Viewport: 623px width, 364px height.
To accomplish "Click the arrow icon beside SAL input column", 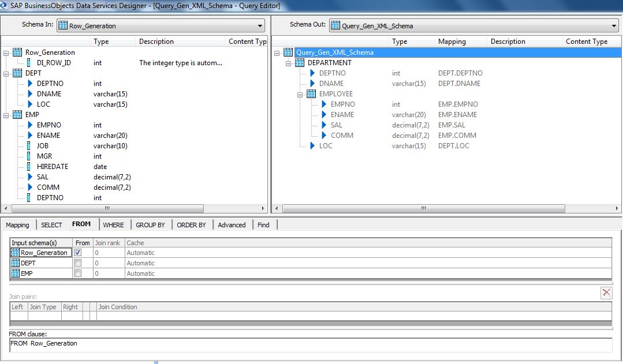I will (x=30, y=177).
